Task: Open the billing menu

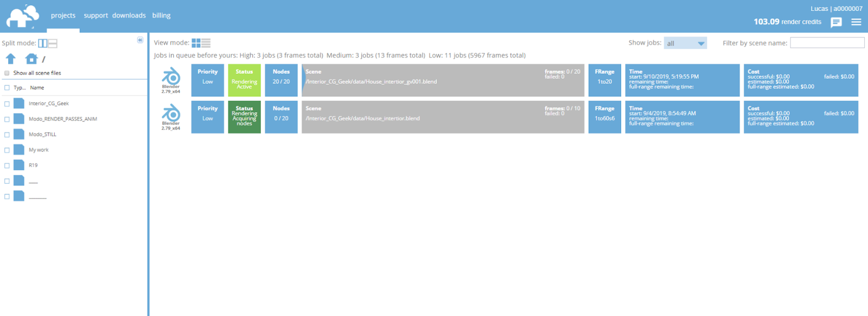Action: tap(161, 15)
